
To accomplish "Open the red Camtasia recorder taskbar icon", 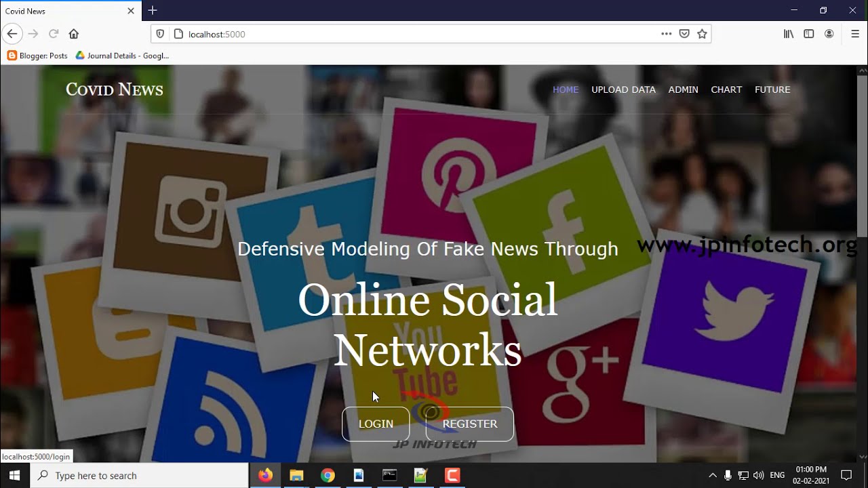I will click(452, 475).
